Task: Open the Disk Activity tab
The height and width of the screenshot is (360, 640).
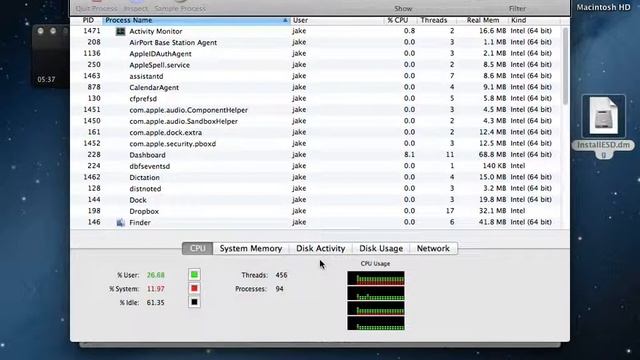Action: [320, 248]
